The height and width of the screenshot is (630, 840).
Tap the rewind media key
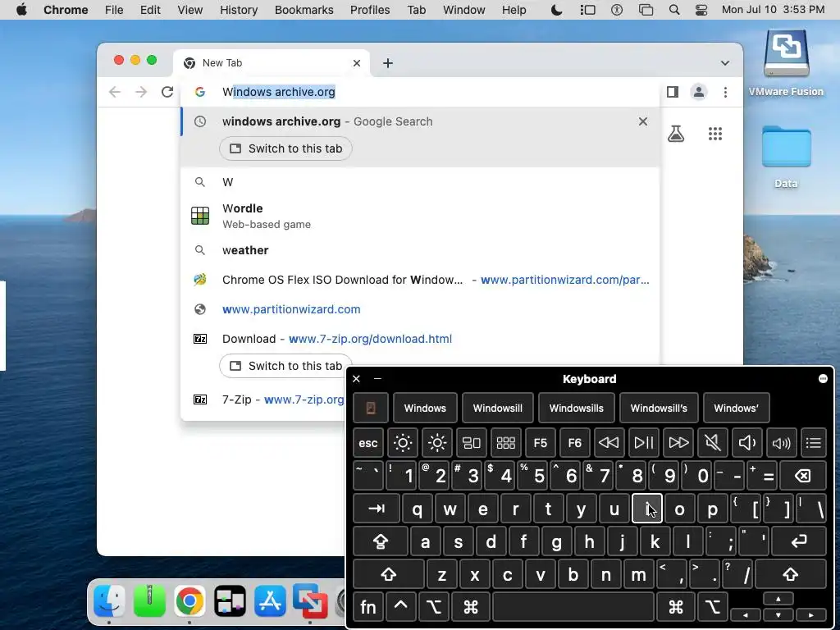pyautogui.click(x=609, y=443)
